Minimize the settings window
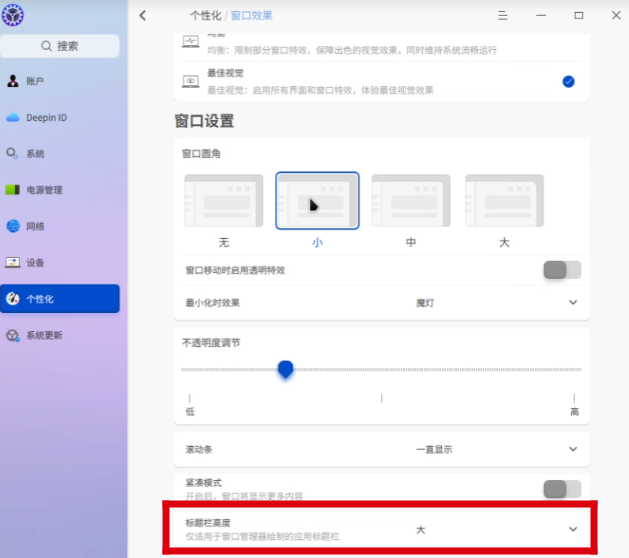 (x=541, y=16)
